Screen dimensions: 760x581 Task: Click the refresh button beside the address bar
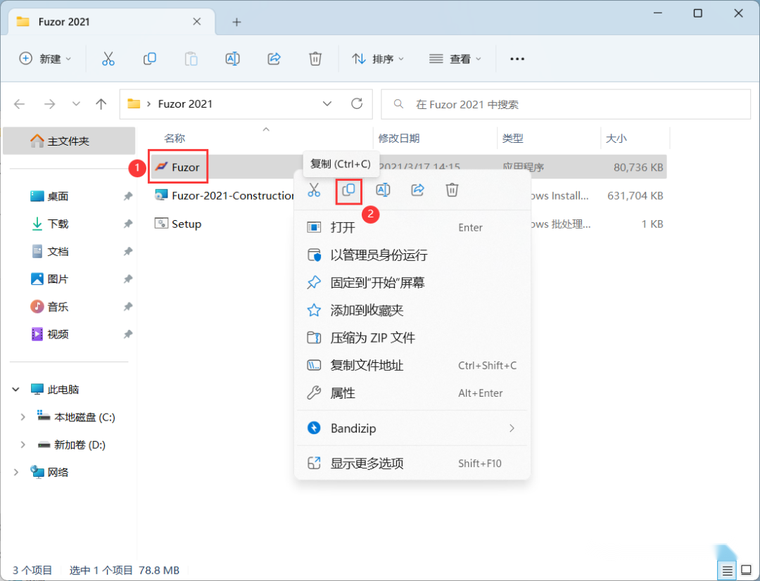(x=357, y=104)
